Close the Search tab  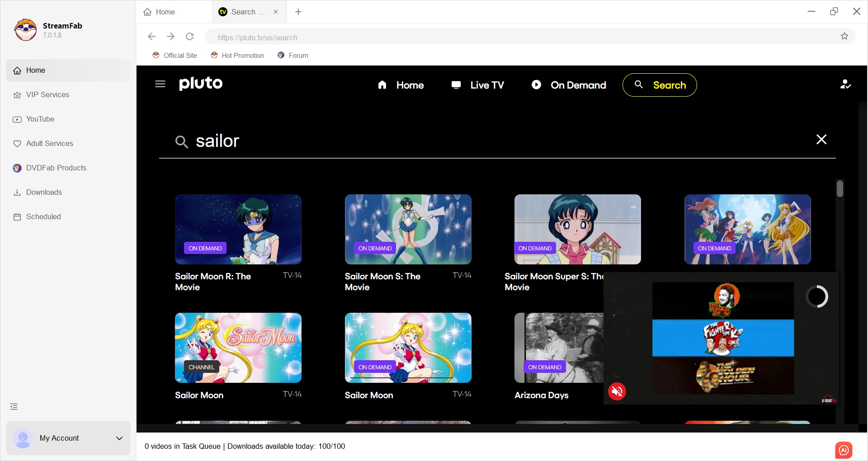pyautogui.click(x=276, y=12)
